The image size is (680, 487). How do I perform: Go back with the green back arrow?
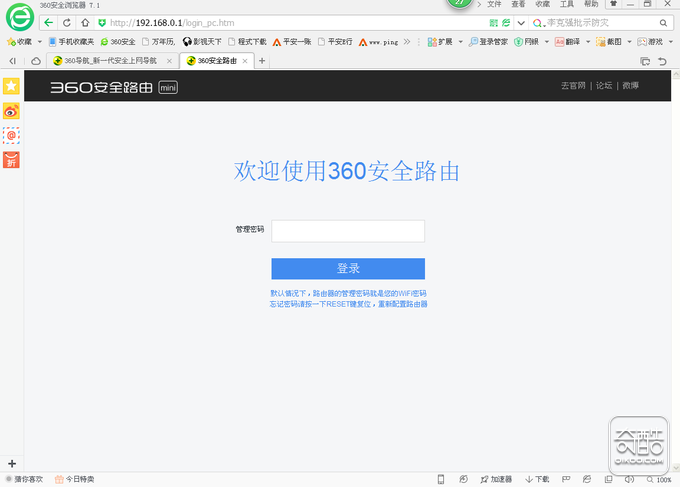(x=49, y=23)
